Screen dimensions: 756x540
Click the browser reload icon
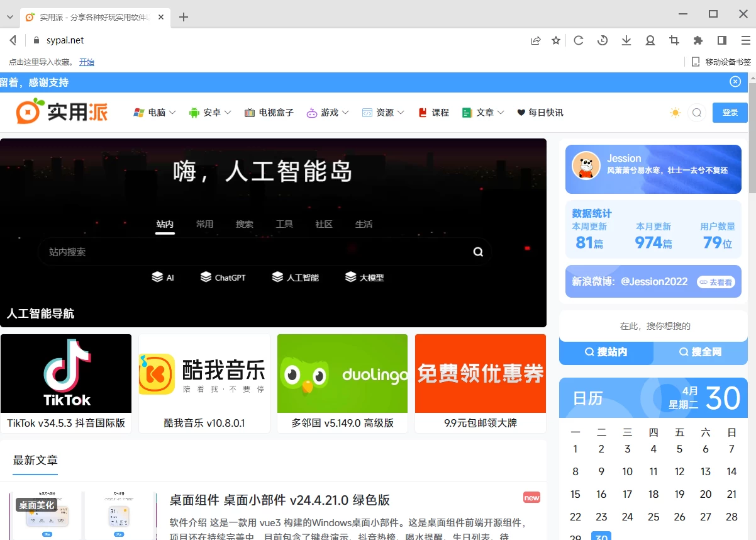pos(579,41)
